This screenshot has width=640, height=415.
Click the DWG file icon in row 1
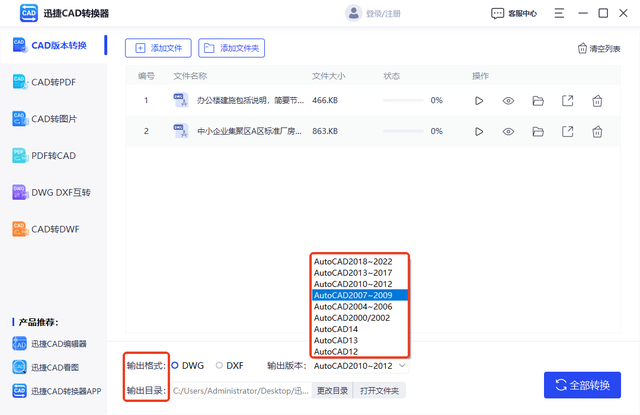tap(180, 100)
